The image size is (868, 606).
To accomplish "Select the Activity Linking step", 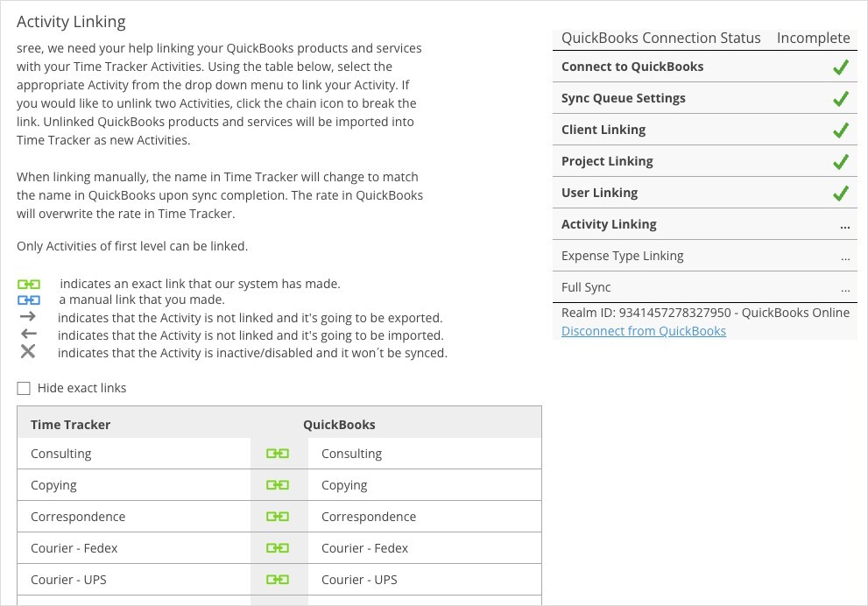I will coord(705,225).
